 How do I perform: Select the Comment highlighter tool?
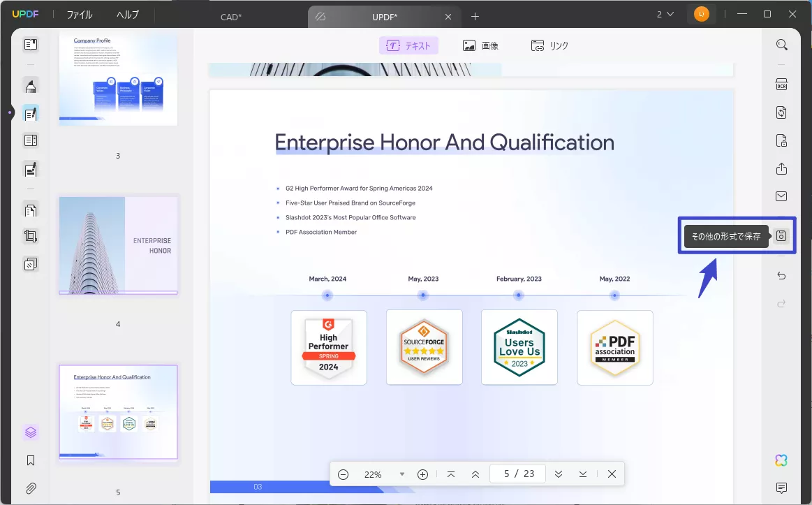[31, 86]
